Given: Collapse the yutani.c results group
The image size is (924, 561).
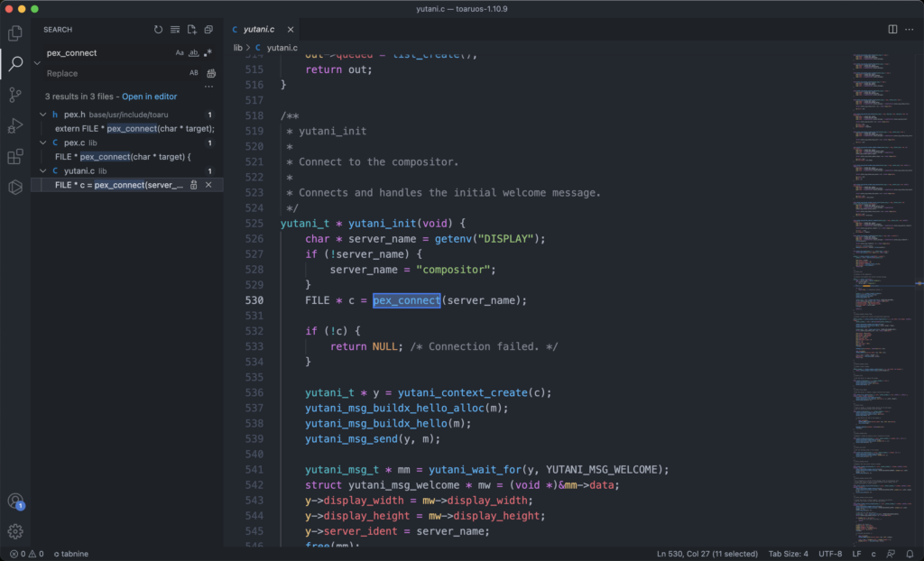Looking at the screenshot, I should (43, 170).
